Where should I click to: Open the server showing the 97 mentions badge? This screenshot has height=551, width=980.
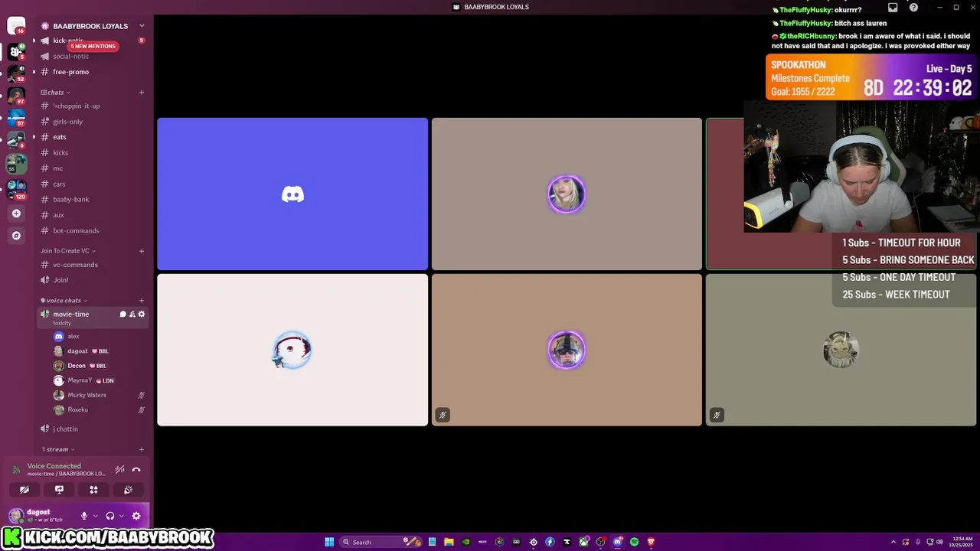(x=16, y=96)
